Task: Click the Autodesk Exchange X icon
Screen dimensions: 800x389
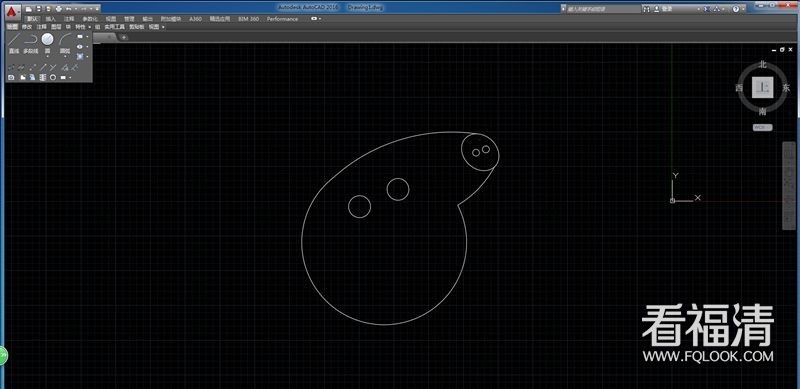Action: point(707,9)
